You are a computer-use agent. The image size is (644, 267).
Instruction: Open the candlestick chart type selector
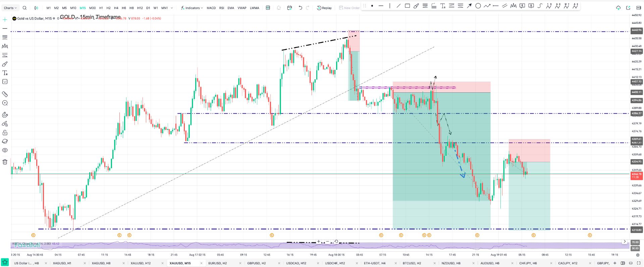click(x=36, y=8)
